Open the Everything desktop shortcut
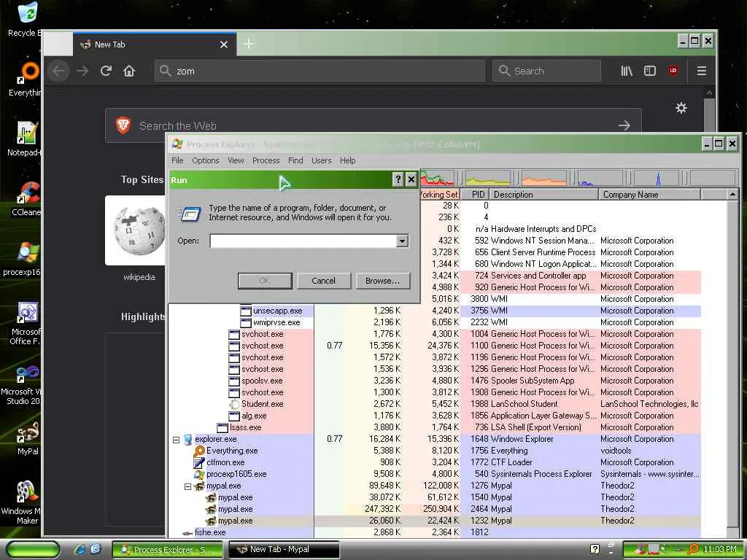This screenshot has height=560, width=747. (27, 79)
